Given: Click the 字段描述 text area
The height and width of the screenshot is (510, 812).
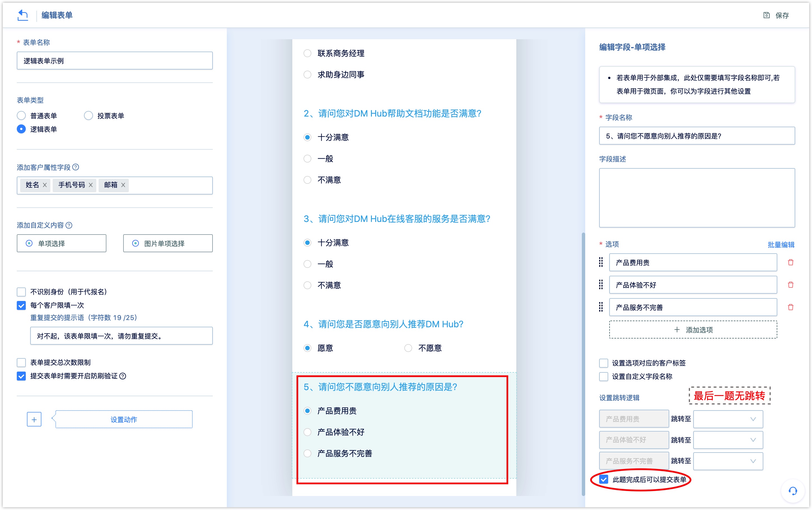Looking at the screenshot, I should (x=697, y=198).
